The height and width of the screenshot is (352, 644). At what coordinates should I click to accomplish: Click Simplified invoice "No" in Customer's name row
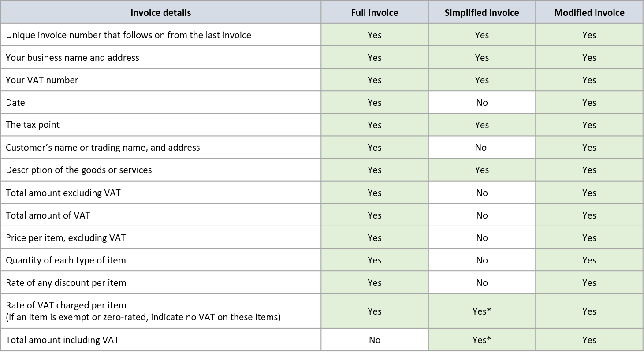click(481, 148)
